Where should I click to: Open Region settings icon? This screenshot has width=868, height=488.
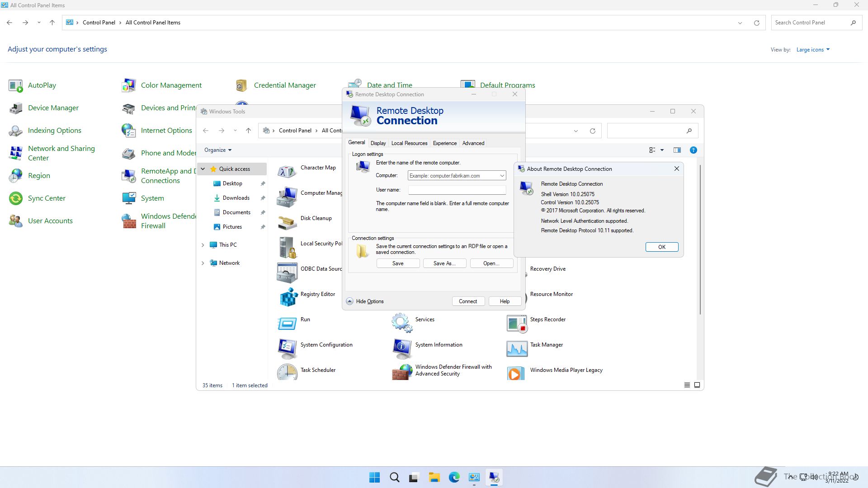(16, 176)
